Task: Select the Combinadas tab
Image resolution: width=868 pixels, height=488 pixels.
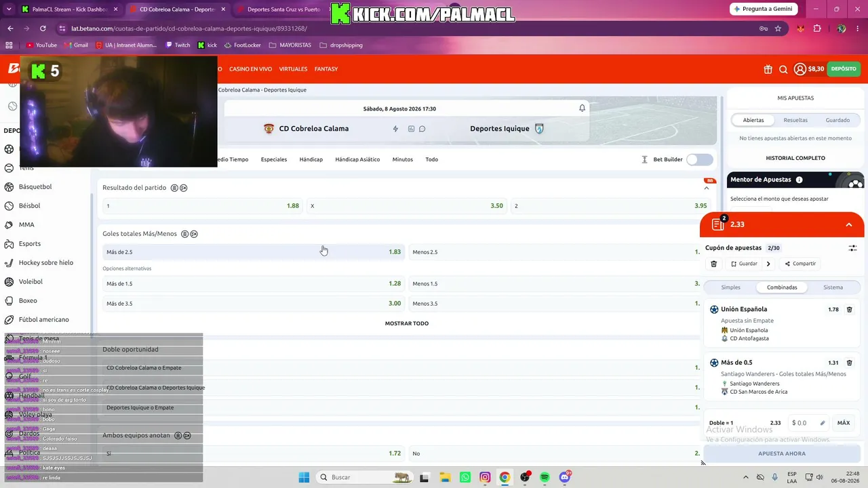Action: [782, 287]
